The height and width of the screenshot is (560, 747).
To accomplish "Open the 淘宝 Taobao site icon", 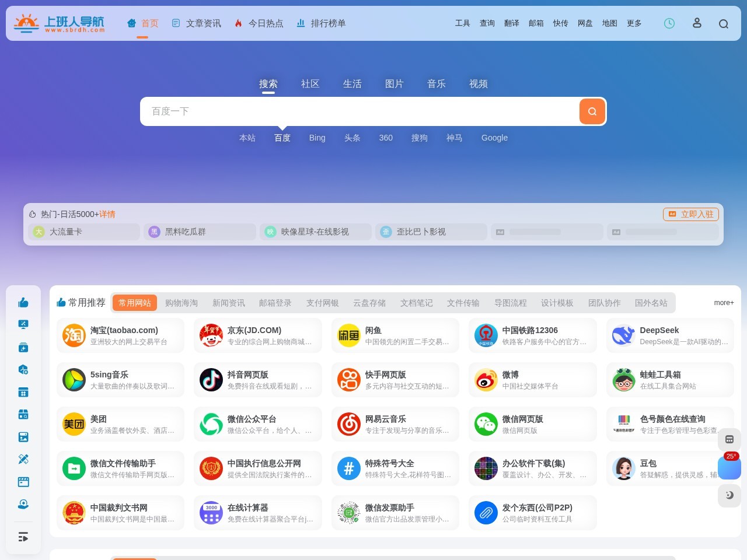I will [x=74, y=335].
